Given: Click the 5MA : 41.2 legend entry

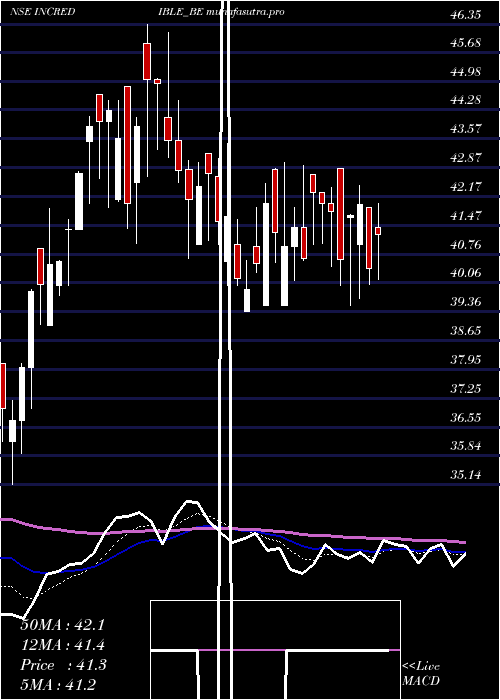Looking at the screenshot, I should click(58, 684).
